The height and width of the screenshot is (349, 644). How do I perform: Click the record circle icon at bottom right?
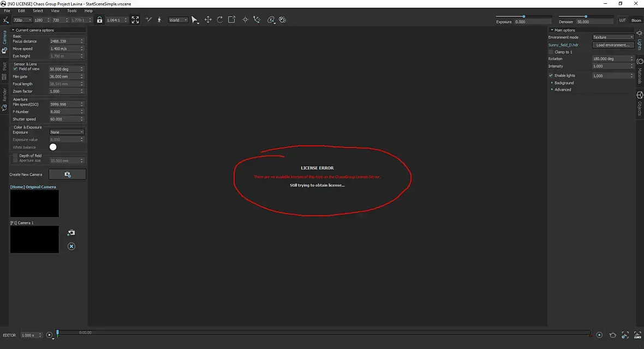[x=599, y=335]
